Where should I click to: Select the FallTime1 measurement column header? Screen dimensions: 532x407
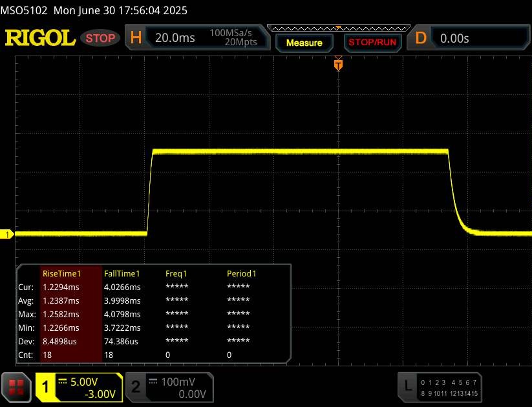[122, 273]
